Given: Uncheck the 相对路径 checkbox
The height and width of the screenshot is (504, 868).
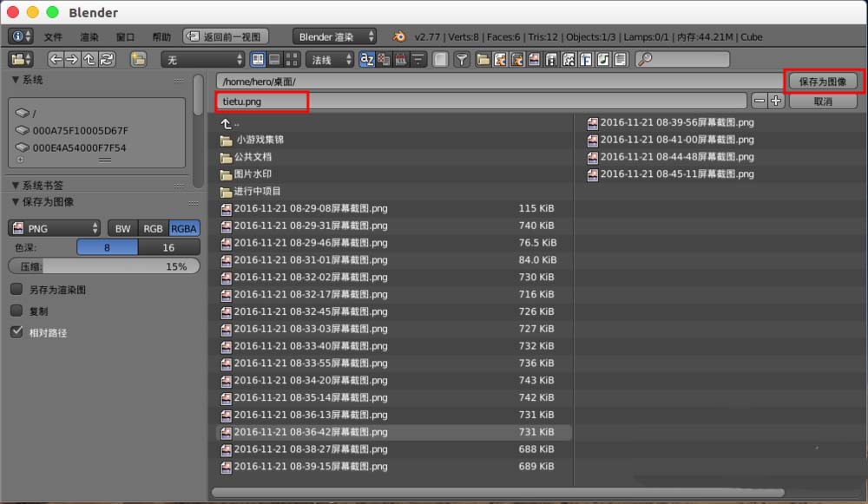Looking at the screenshot, I should click(16, 331).
